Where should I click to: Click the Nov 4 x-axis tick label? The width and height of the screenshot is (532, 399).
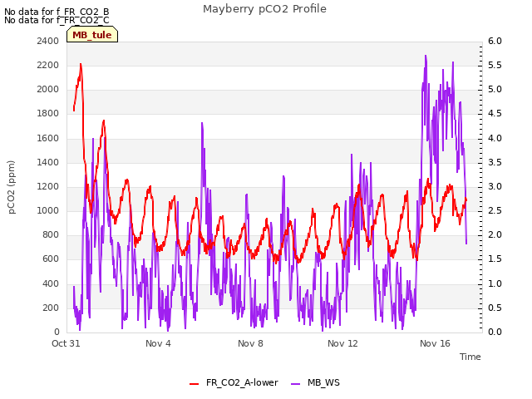(x=158, y=343)
